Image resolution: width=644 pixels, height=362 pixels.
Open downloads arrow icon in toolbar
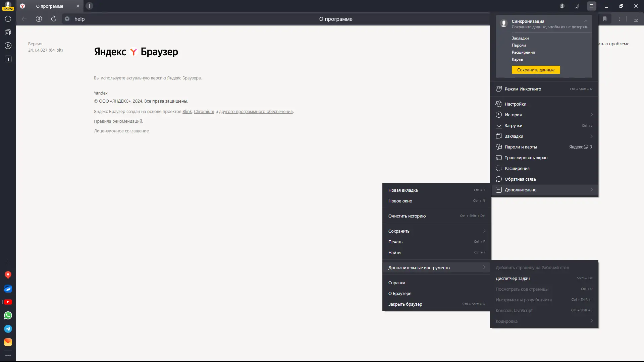(636, 19)
